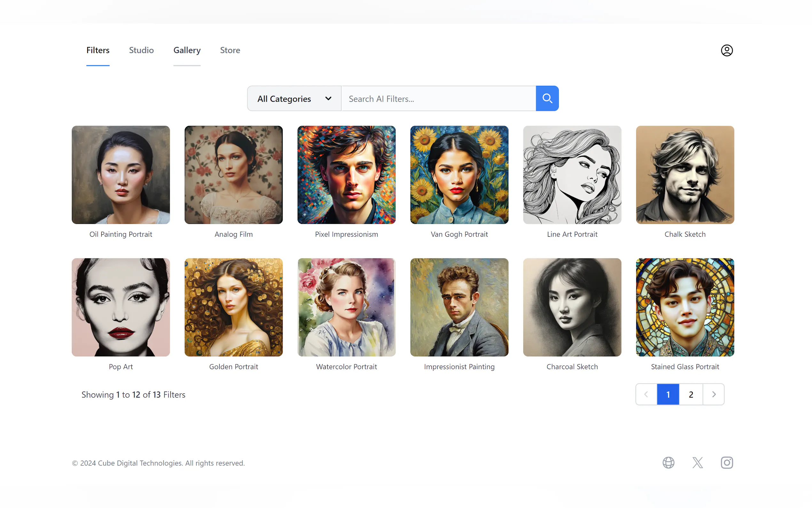Choose the Van Gogh Portrait filter thumbnail
The height and width of the screenshot is (508, 812).
pos(459,175)
